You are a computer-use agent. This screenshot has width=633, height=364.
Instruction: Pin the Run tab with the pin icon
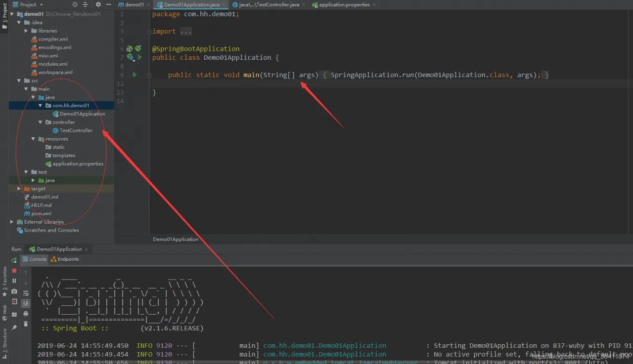coord(14,327)
